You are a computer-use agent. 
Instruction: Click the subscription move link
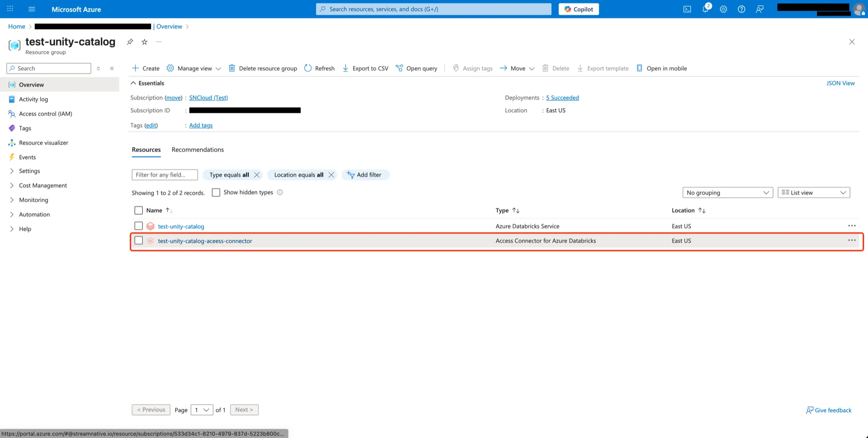(x=174, y=98)
